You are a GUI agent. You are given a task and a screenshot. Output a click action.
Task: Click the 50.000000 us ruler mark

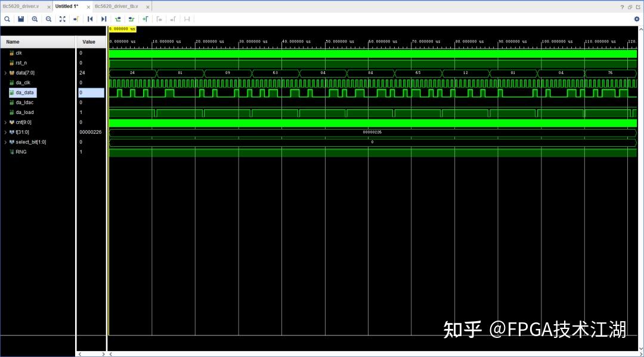[340, 42]
